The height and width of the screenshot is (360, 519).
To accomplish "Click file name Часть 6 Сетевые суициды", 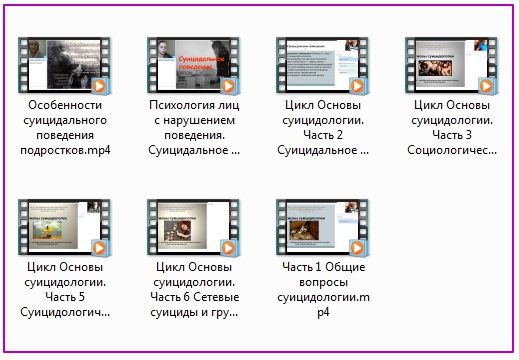I will click(194, 290).
